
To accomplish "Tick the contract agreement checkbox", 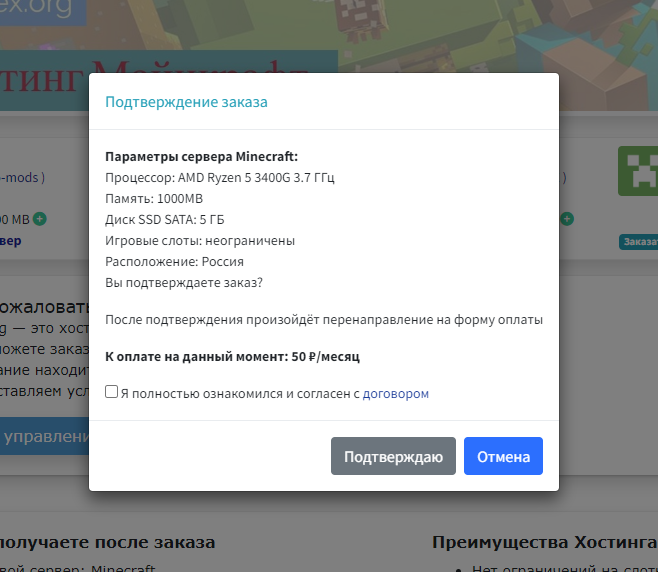I will click(x=111, y=392).
